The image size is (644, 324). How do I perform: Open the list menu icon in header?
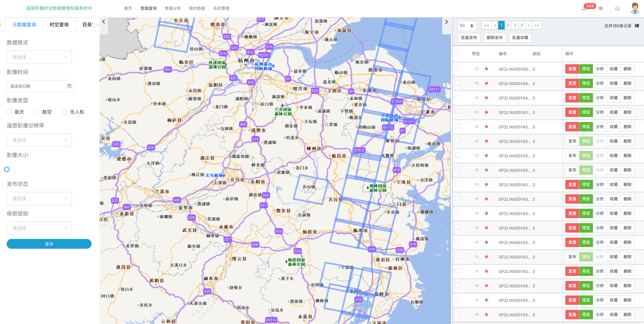pos(600,9)
